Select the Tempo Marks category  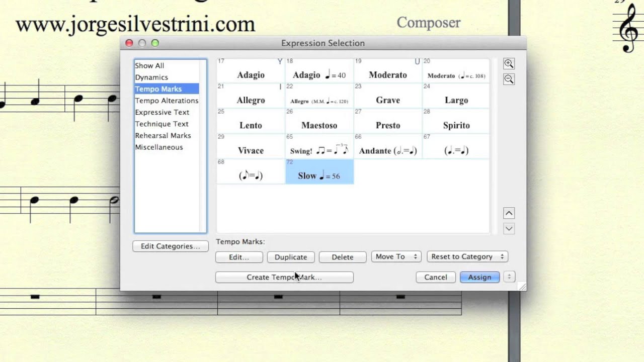point(167,89)
